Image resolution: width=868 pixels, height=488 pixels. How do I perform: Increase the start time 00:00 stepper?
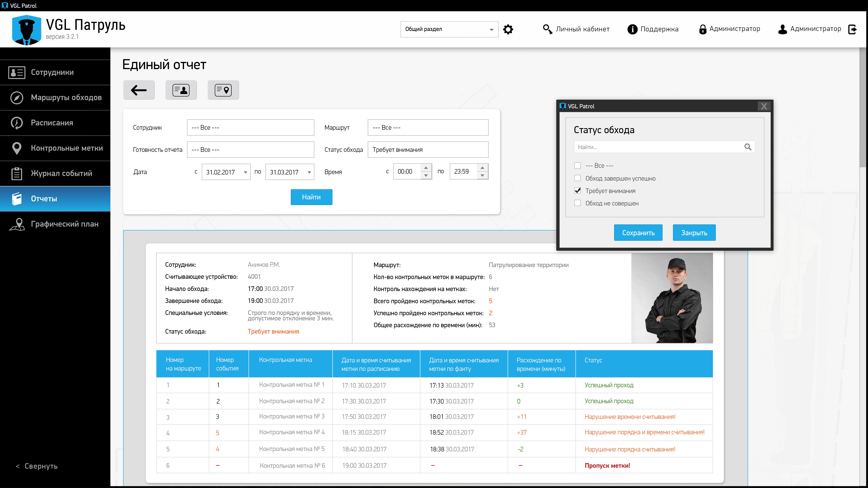coord(426,168)
